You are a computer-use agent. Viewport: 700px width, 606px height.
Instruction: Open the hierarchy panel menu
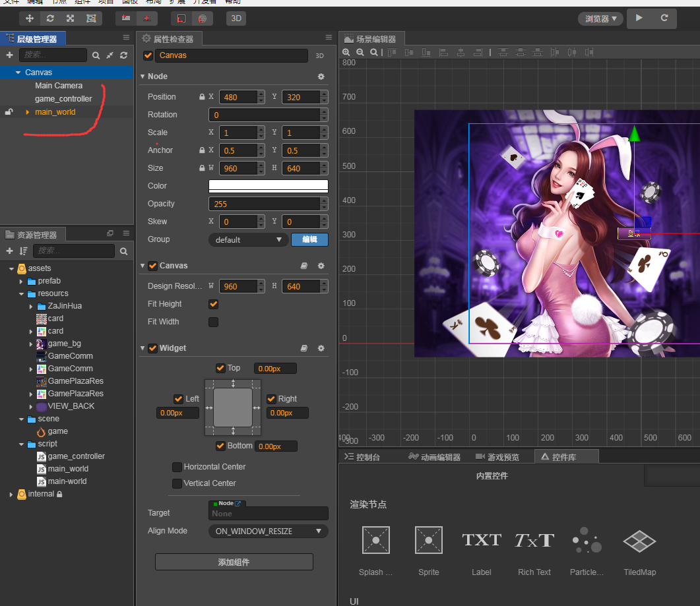coord(126,38)
